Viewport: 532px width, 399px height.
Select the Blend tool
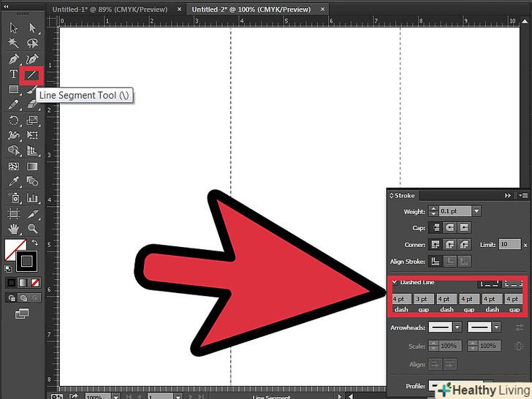32,182
